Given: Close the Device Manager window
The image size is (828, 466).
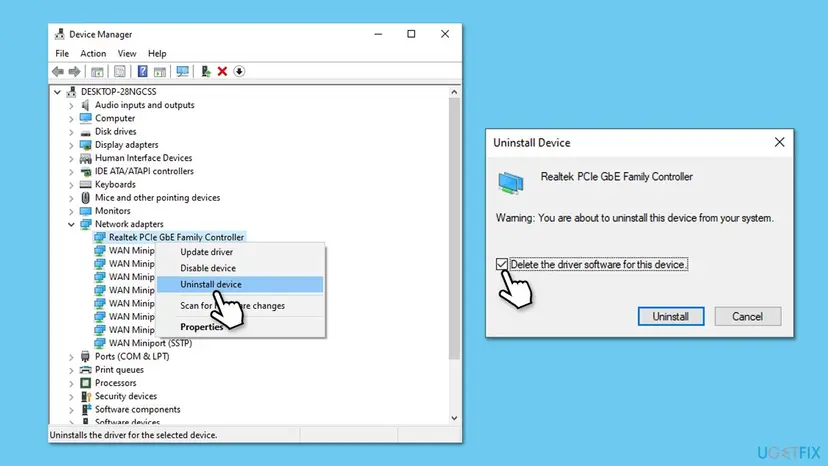Looking at the screenshot, I should 445,34.
